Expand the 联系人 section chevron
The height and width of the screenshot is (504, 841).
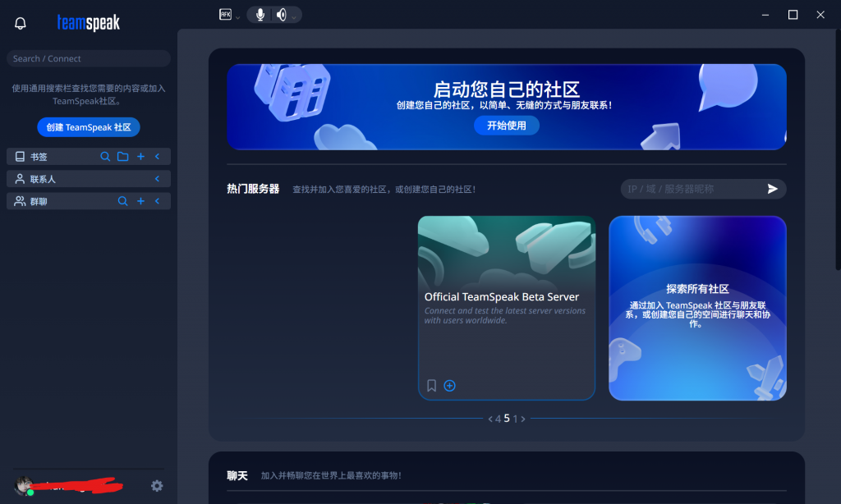click(x=157, y=178)
